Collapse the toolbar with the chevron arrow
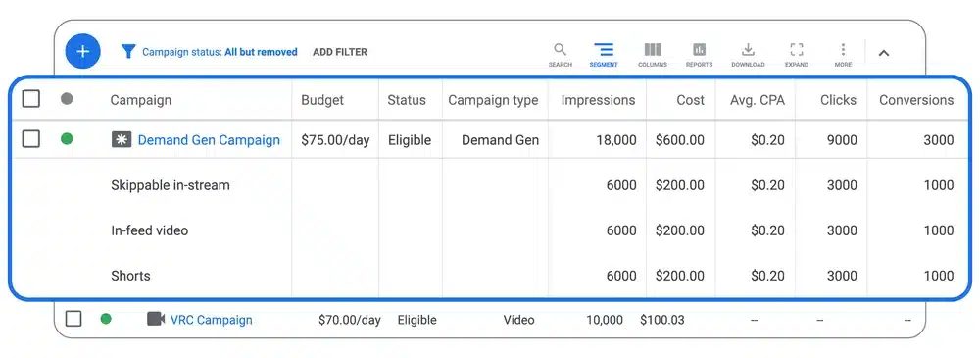Image resolution: width=980 pixels, height=358 pixels. (x=883, y=53)
